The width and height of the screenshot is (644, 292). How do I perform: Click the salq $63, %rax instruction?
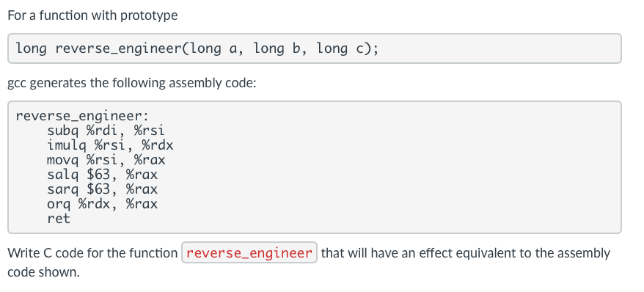click(102, 175)
